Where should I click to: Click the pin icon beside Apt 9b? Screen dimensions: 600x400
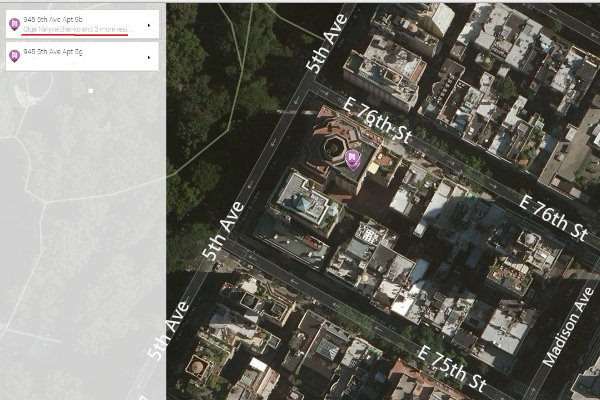(15, 25)
